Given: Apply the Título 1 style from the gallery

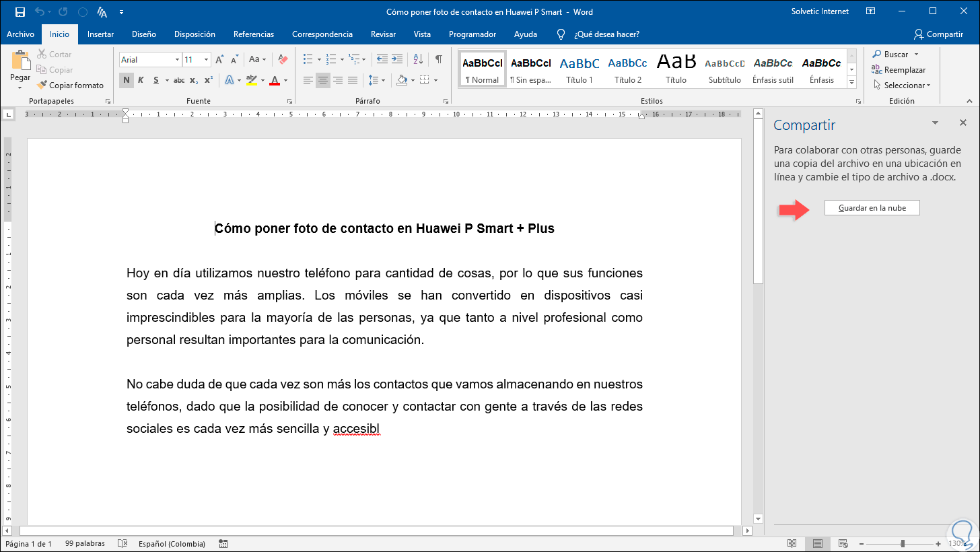Looking at the screenshot, I should click(580, 69).
